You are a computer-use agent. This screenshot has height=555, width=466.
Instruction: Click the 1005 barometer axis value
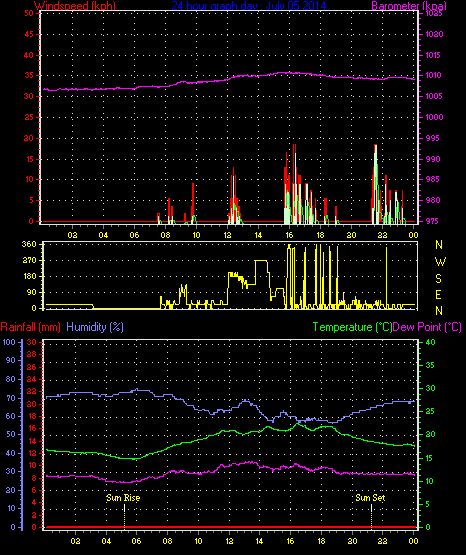coord(434,96)
